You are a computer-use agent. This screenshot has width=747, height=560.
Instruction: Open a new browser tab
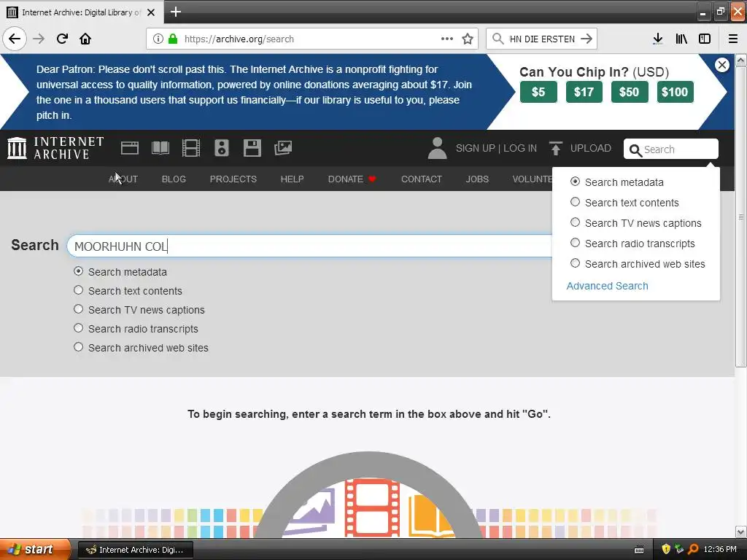(176, 12)
